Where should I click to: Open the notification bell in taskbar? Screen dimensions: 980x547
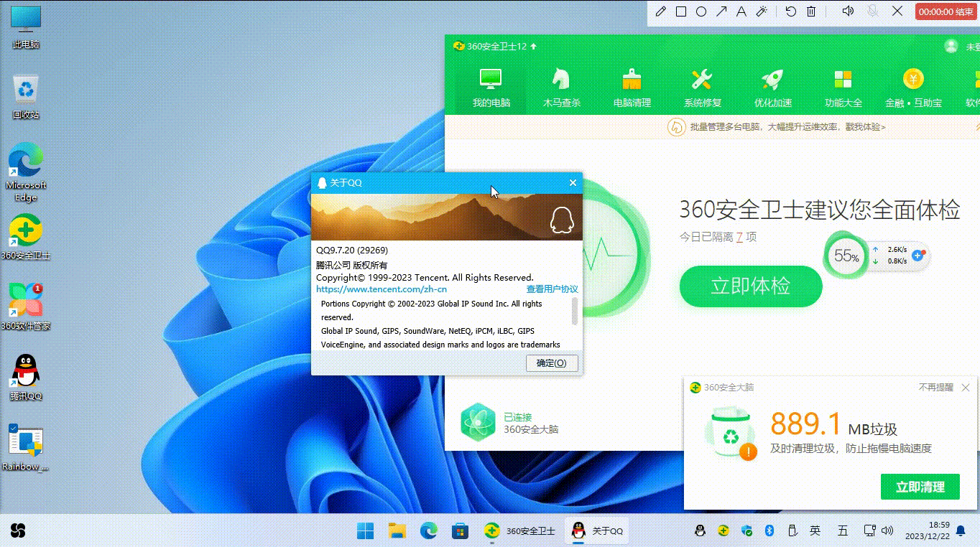[x=961, y=531]
